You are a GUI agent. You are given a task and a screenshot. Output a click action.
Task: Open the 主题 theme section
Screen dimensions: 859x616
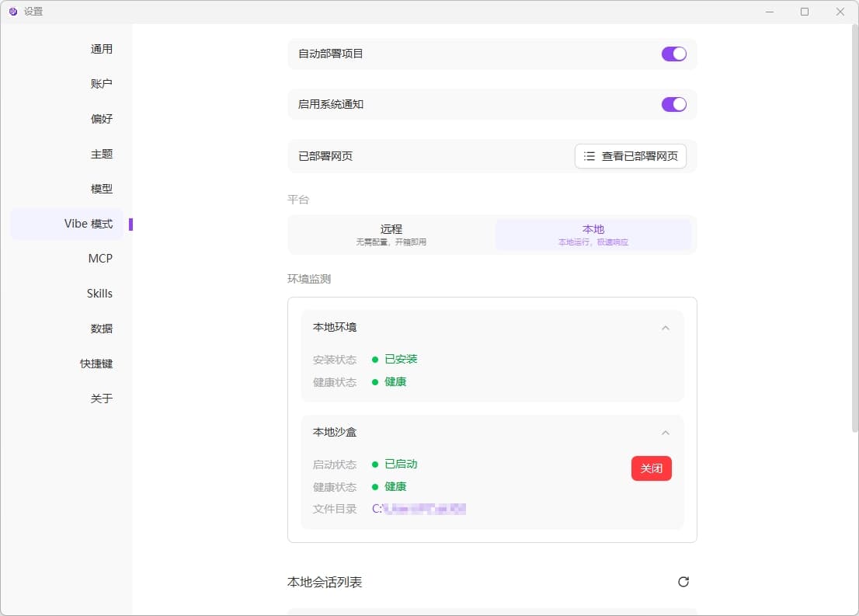click(101, 154)
